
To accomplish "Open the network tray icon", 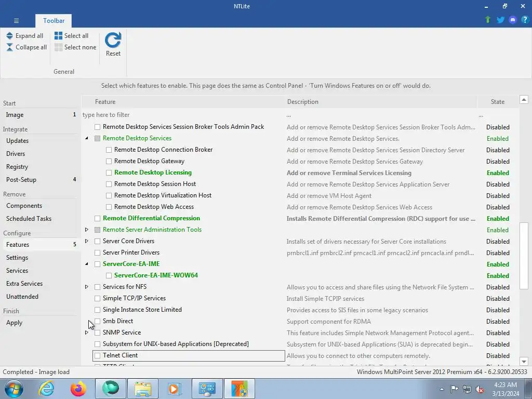I will 467,389.
